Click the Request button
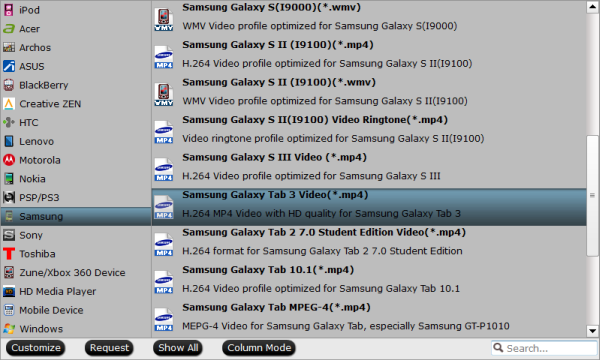Viewport: 600px width, 360px height. pos(109,348)
